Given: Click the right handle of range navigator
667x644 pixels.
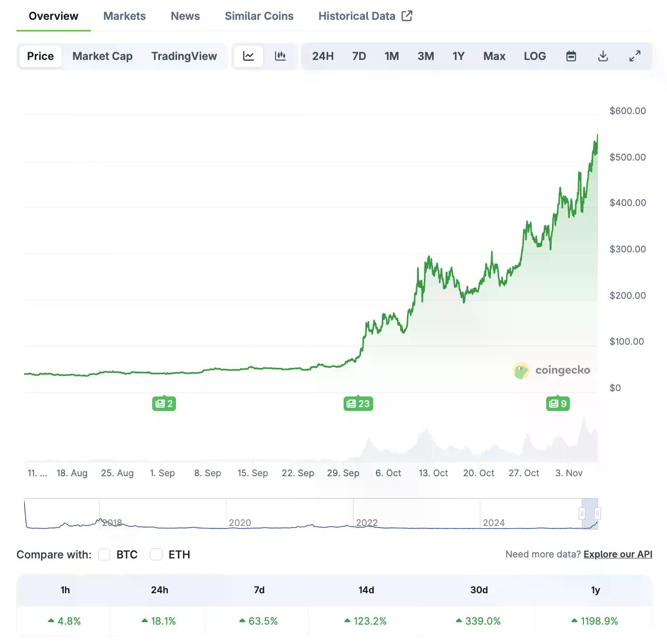Looking at the screenshot, I should pos(597,513).
